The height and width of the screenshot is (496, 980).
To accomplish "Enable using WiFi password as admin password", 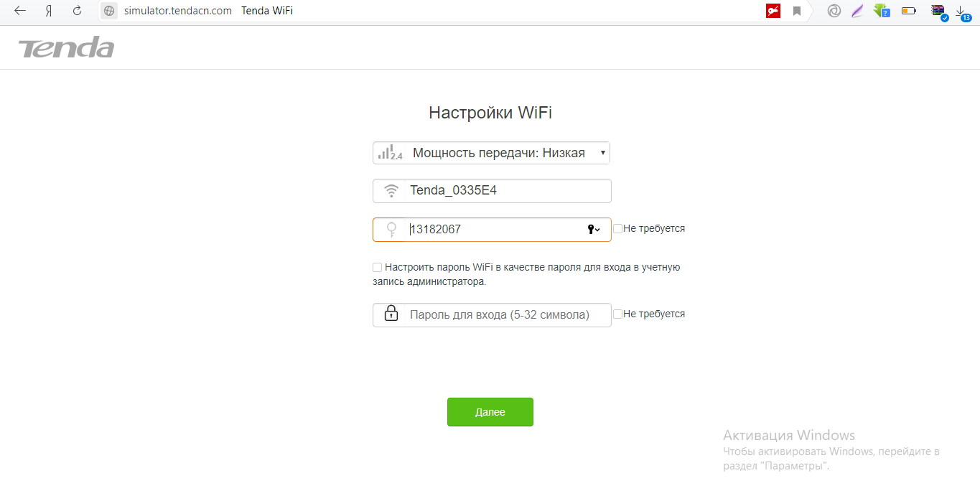I will click(x=377, y=267).
